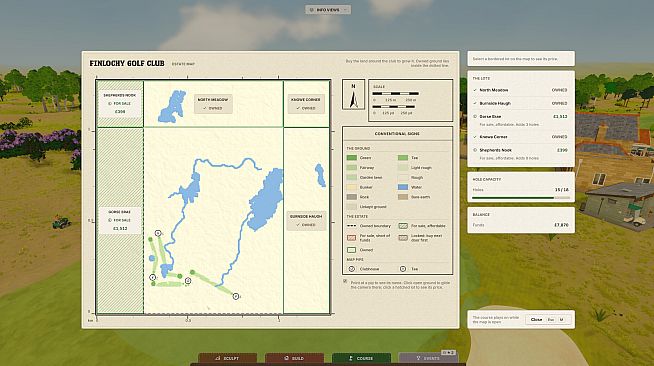This screenshot has width=654, height=366.
Task: Select North Meadow in The Lots list
Action: click(520, 90)
